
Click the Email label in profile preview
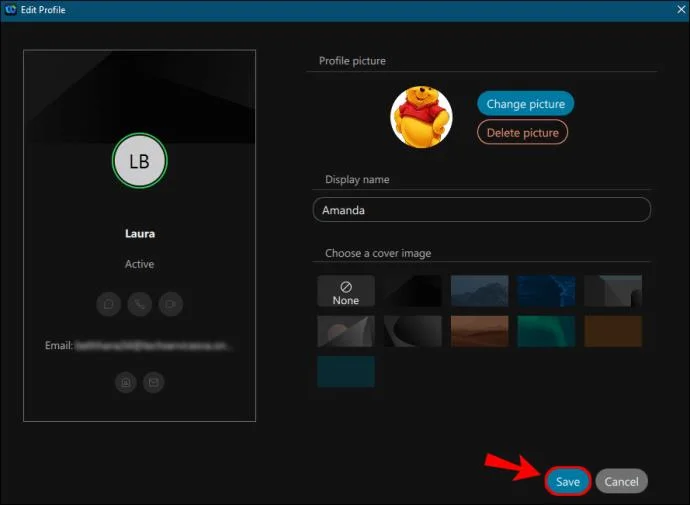tap(59, 346)
